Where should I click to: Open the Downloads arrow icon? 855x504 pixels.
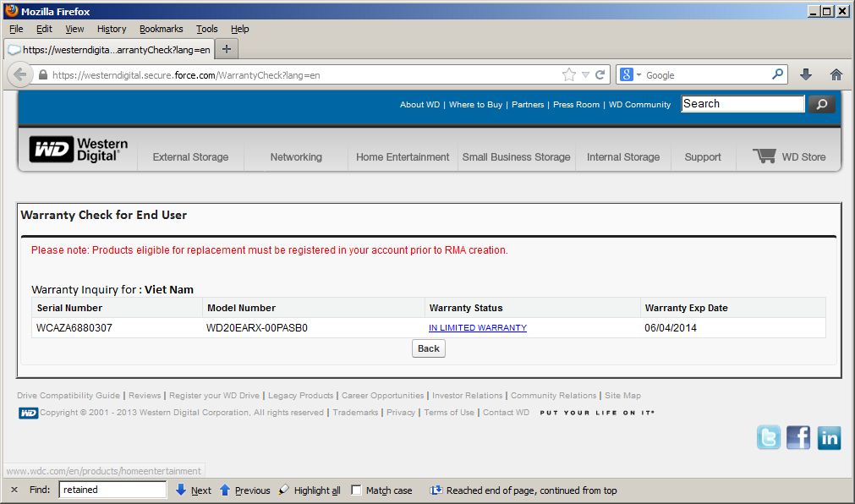[806, 74]
